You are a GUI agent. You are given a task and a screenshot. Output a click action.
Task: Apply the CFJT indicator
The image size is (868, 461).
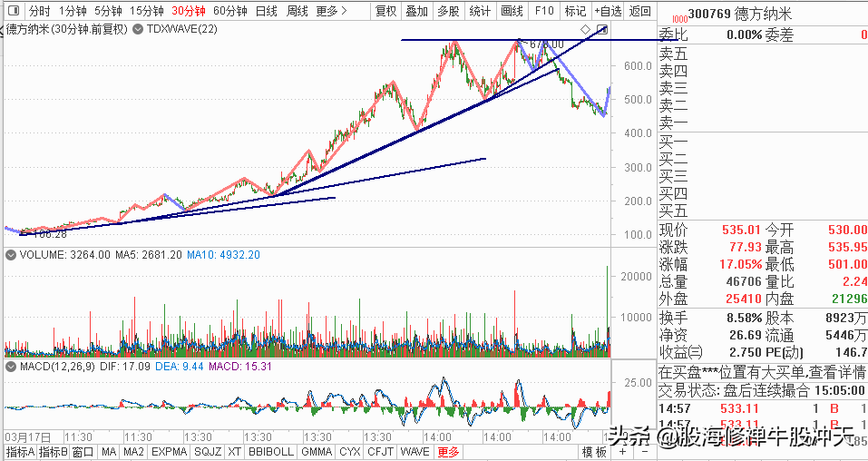point(381,452)
